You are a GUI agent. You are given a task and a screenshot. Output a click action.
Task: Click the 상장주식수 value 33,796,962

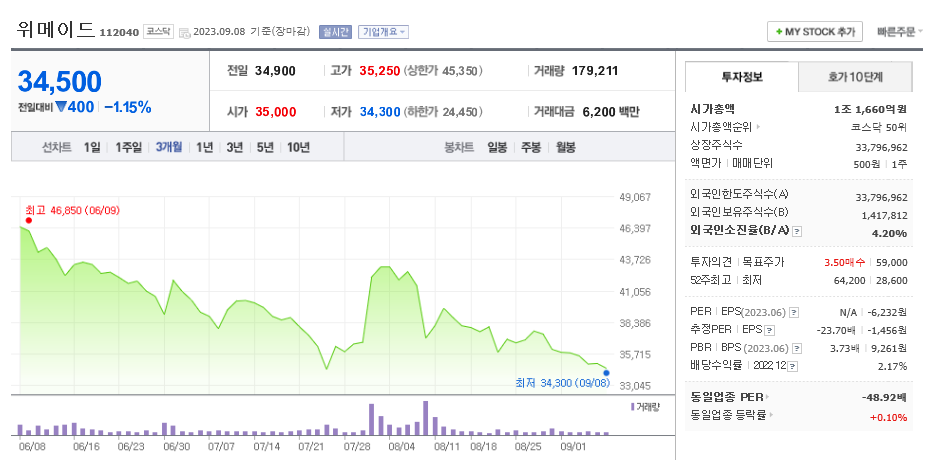click(x=881, y=147)
